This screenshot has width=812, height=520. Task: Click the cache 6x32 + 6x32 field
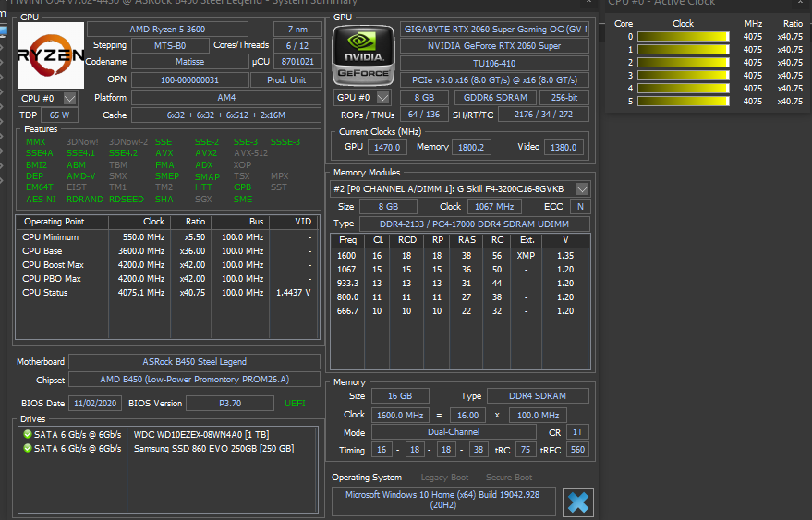[x=226, y=115]
